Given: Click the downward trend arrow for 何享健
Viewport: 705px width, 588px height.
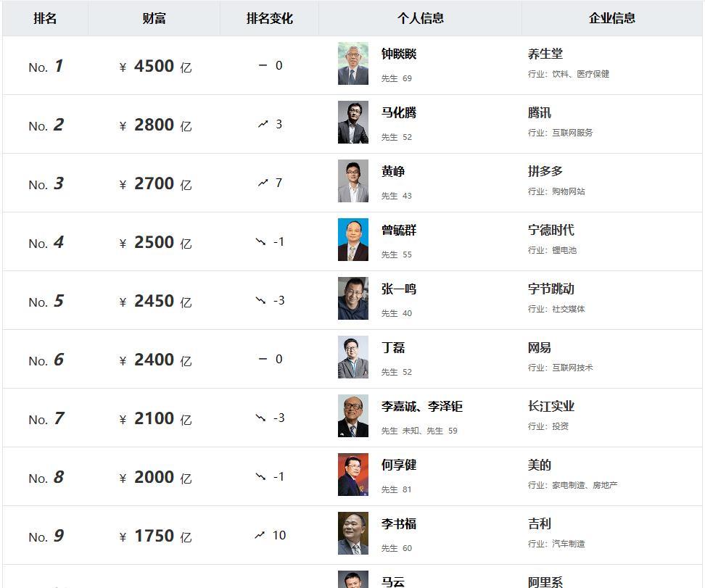Looking at the screenshot, I should pyautogui.click(x=261, y=476).
